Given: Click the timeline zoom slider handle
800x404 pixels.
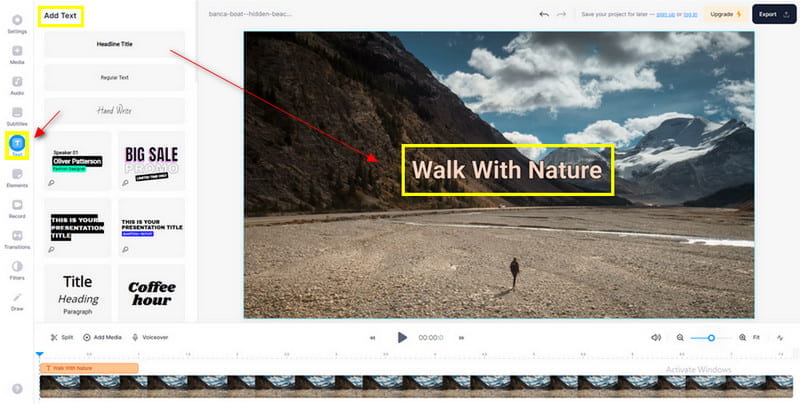Looking at the screenshot, I should [x=711, y=338].
